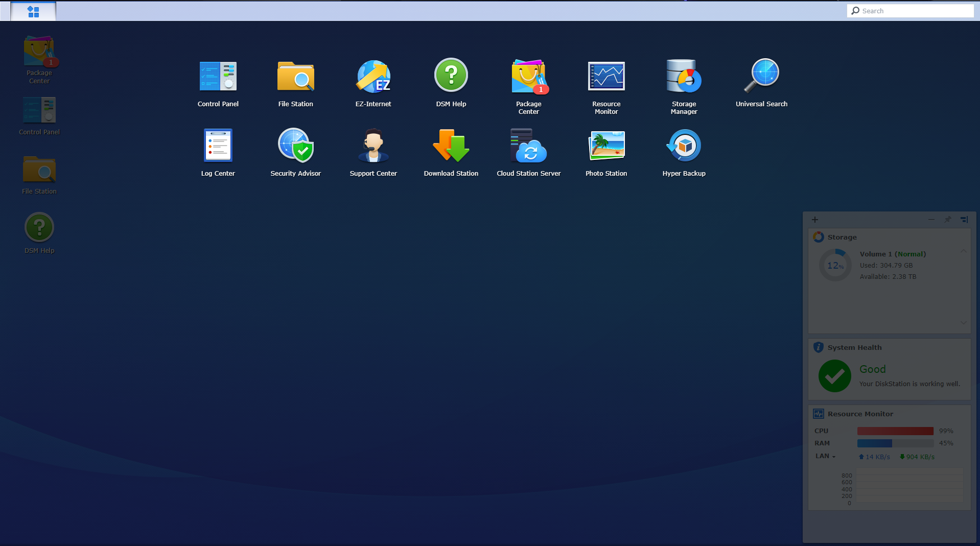Click the widget panel dock layout icon
Screen dimensions: 980x546
pyautogui.click(x=964, y=220)
